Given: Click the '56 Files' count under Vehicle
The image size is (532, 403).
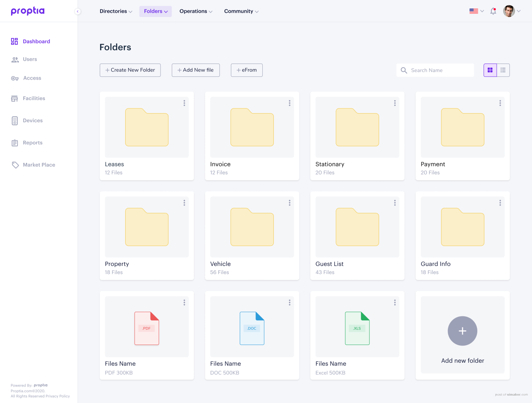Looking at the screenshot, I should (x=220, y=272).
